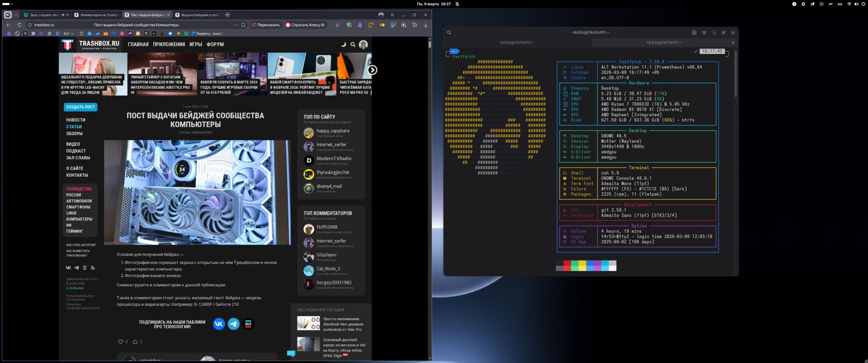The height and width of the screenshot is (363, 868).
Task: Bookmark the page via address bar icon
Action: [243, 25]
